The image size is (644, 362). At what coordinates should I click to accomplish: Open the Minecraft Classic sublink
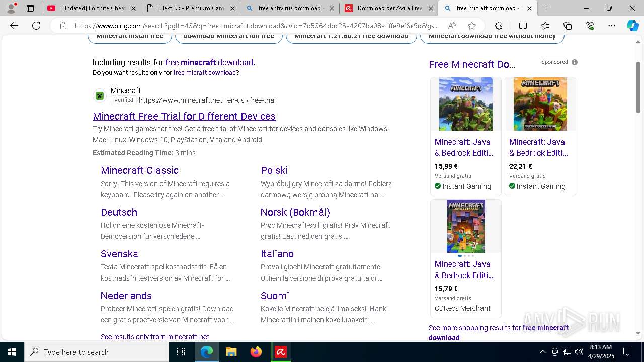[x=140, y=170]
